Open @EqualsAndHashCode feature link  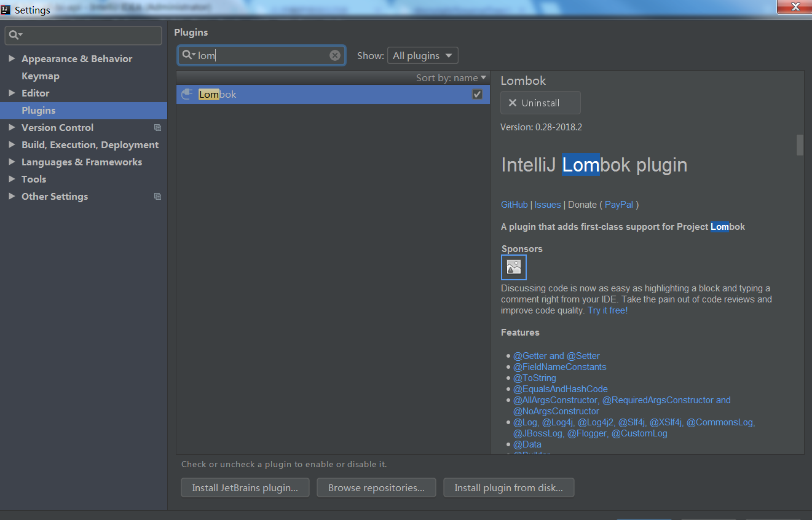coord(560,389)
